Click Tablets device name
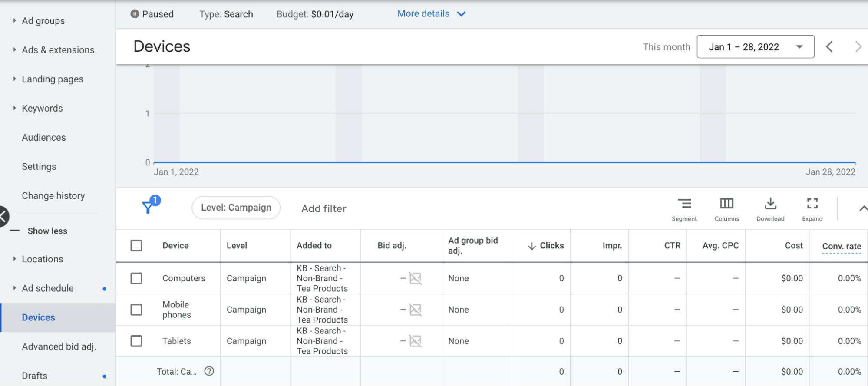 (x=176, y=341)
